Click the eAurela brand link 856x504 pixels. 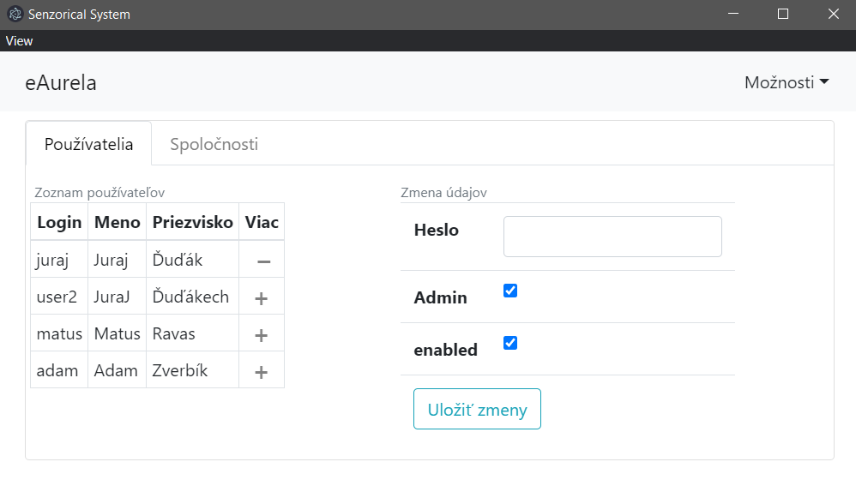[x=61, y=83]
